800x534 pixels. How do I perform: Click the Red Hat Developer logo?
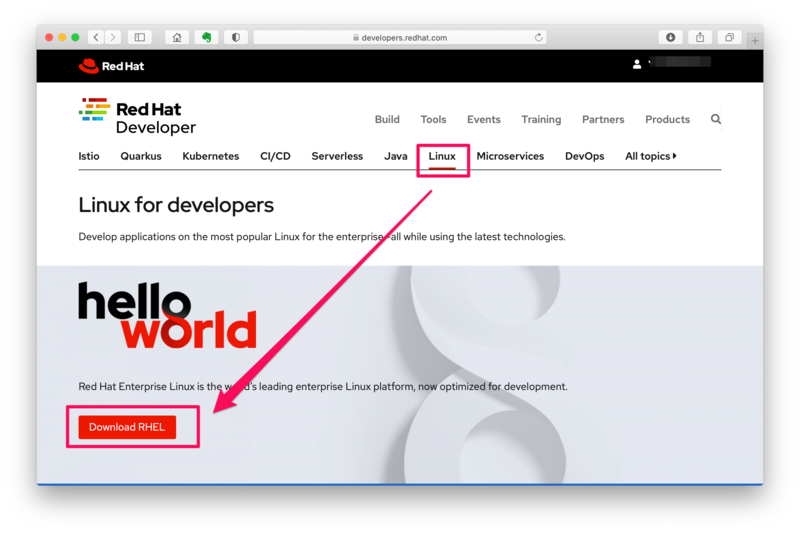[x=137, y=117]
